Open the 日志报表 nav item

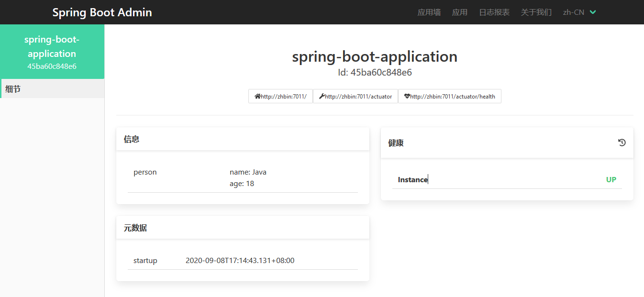click(x=494, y=12)
